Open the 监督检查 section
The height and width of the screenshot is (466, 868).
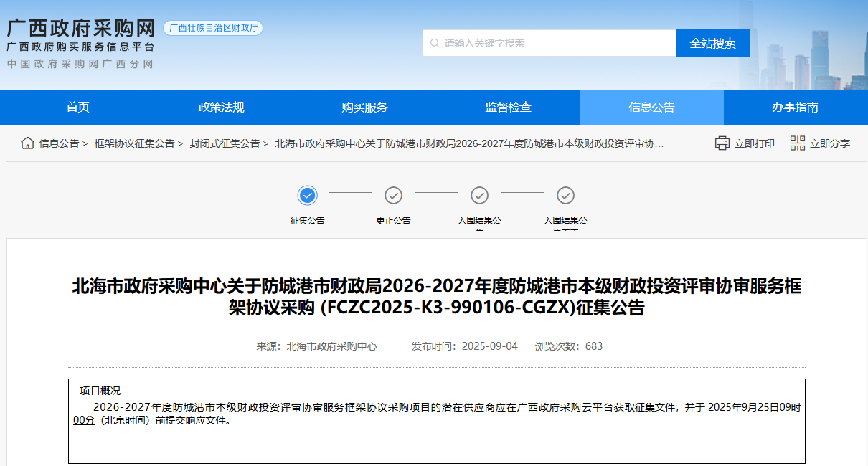pos(508,107)
